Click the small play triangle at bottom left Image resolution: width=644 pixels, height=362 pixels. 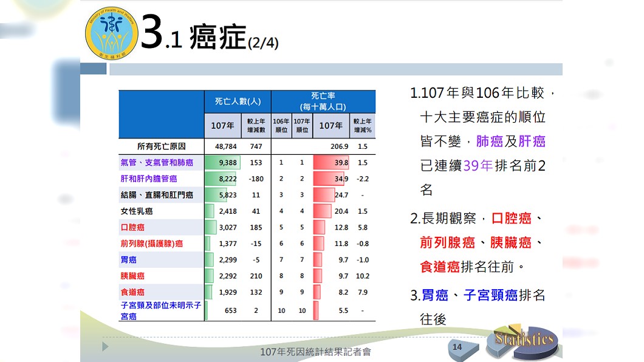pyautogui.click(x=105, y=347)
